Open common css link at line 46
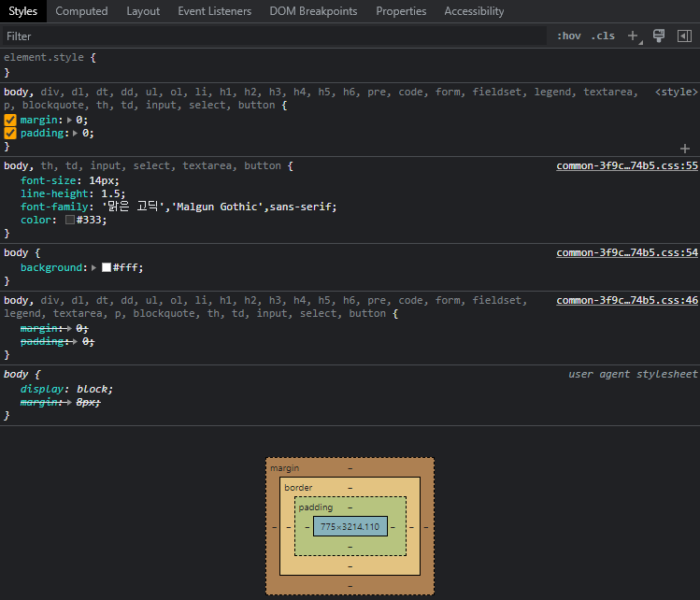 (x=627, y=300)
